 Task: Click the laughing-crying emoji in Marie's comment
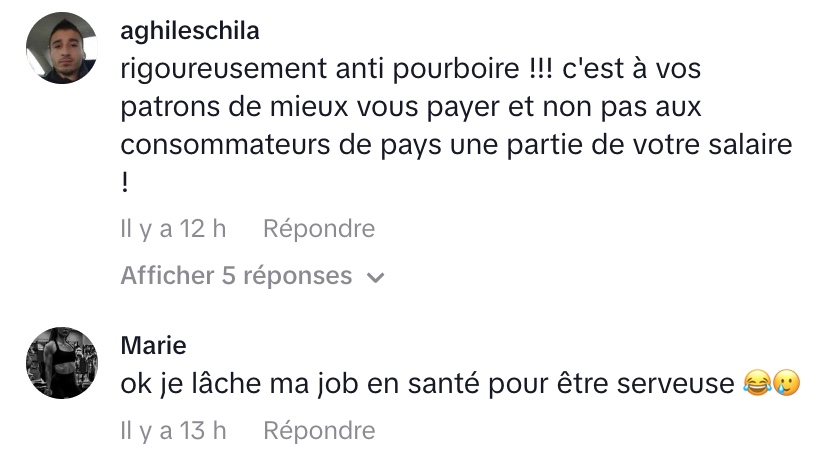[x=757, y=384]
